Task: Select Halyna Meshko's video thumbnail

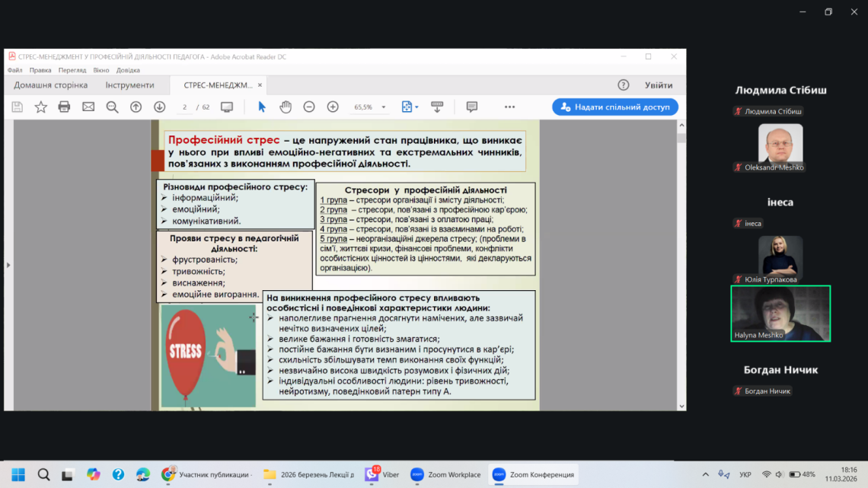Action: pyautogui.click(x=780, y=314)
